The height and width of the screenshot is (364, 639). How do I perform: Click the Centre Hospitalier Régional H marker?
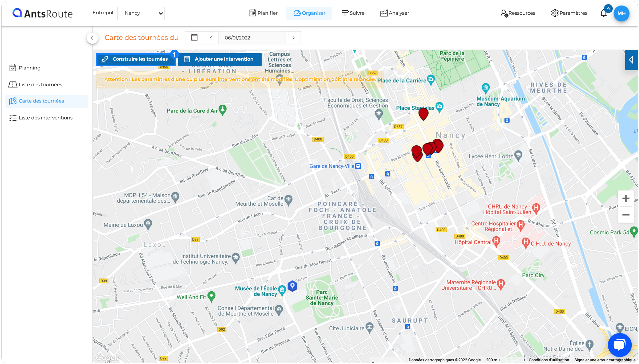coord(520,225)
